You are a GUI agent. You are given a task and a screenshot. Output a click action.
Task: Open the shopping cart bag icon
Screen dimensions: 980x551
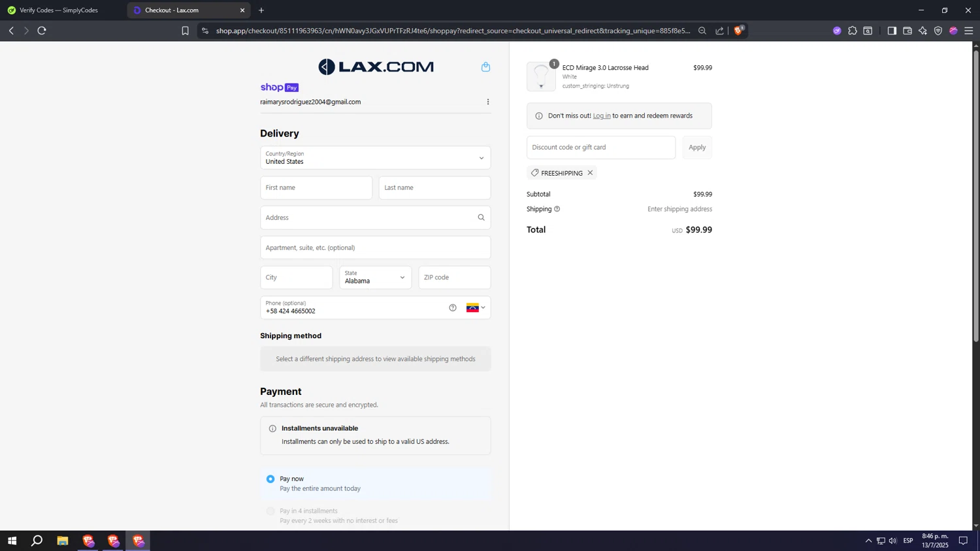pos(485,67)
